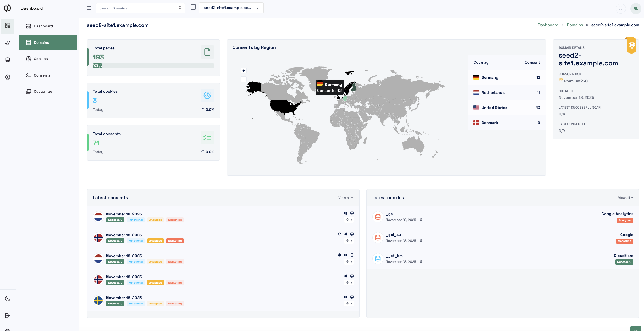Image resolution: width=644 pixels, height=331 pixels.
Task: Click the Analytics tag for _ga
Action: (x=625, y=220)
